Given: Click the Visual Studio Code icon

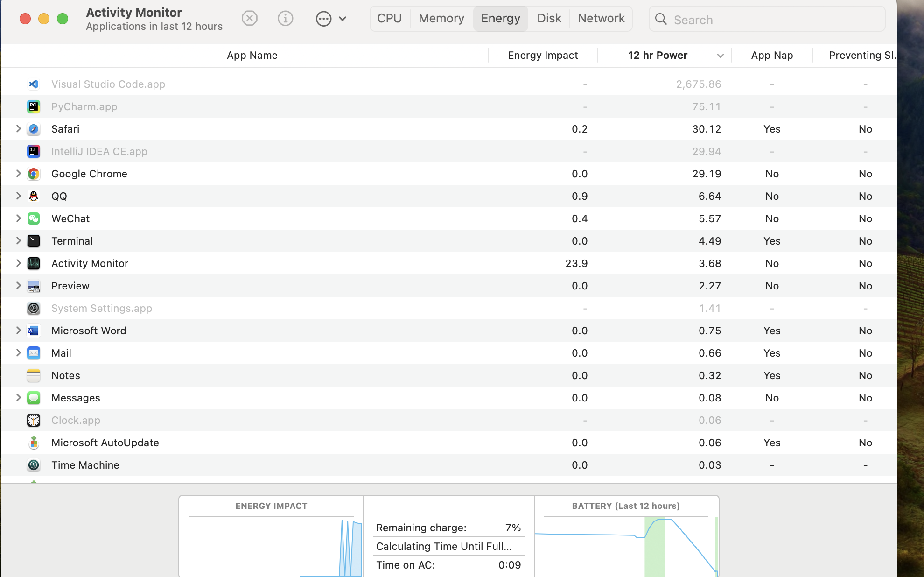Looking at the screenshot, I should pyautogui.click(x=34, y=84).
